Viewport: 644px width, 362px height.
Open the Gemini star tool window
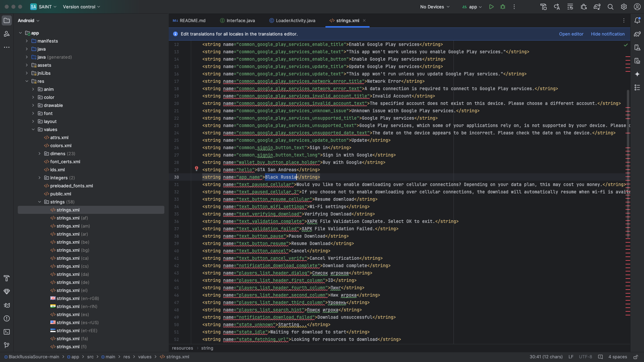click(637, 74)
